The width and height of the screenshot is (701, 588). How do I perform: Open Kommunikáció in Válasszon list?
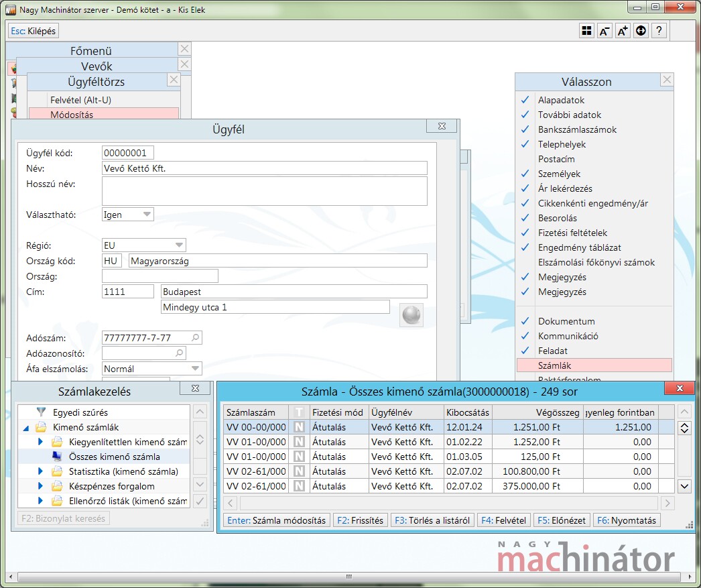594,336
